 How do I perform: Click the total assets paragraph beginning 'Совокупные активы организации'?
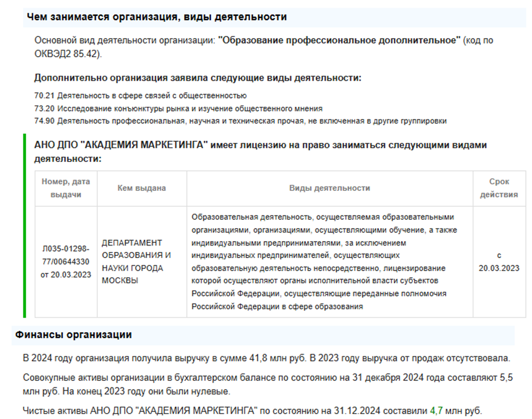[268, 385]
